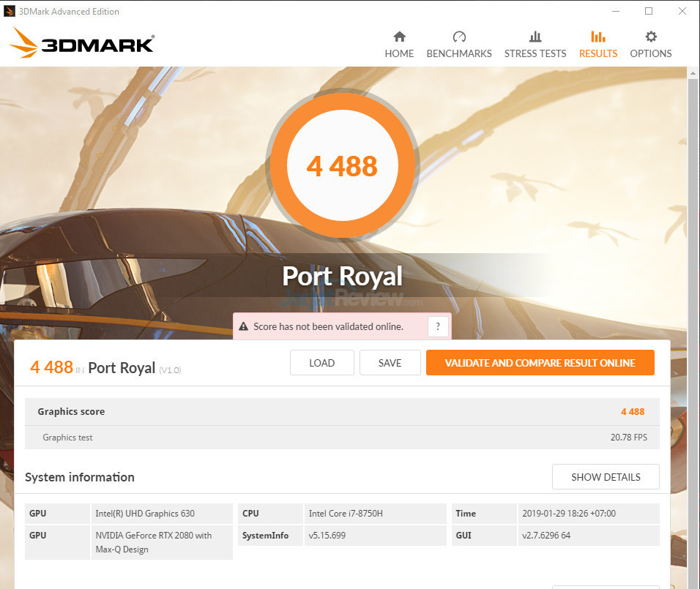Switch to the HOME tab label

[x=399, y=53]
